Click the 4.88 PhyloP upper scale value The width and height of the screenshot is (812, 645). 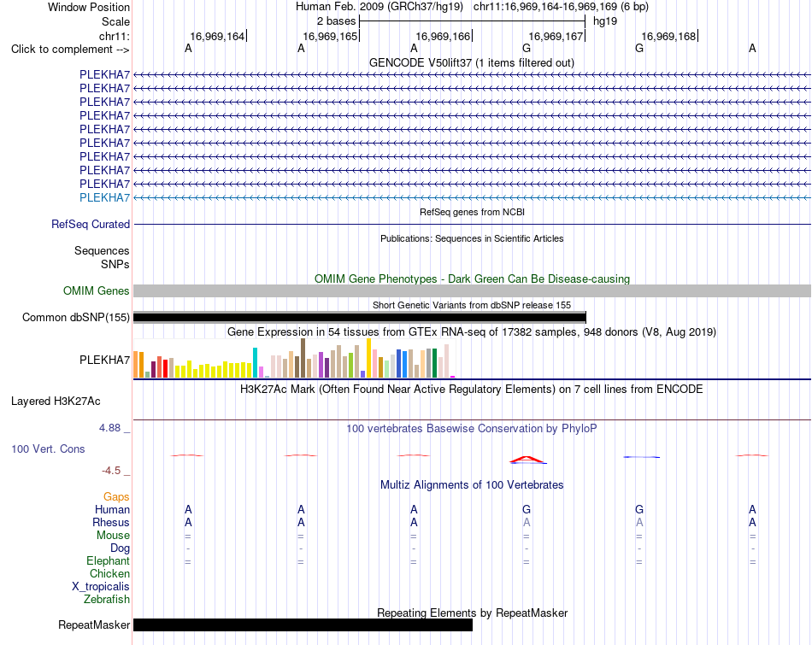109,428
